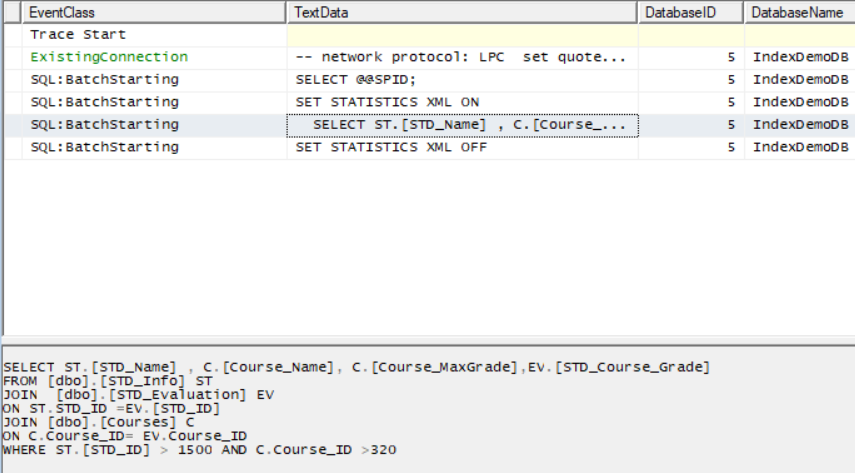This screenshot has height=473, width=855.
Task: Click the network protocol TextData cell
Action: tap(460, 57)
